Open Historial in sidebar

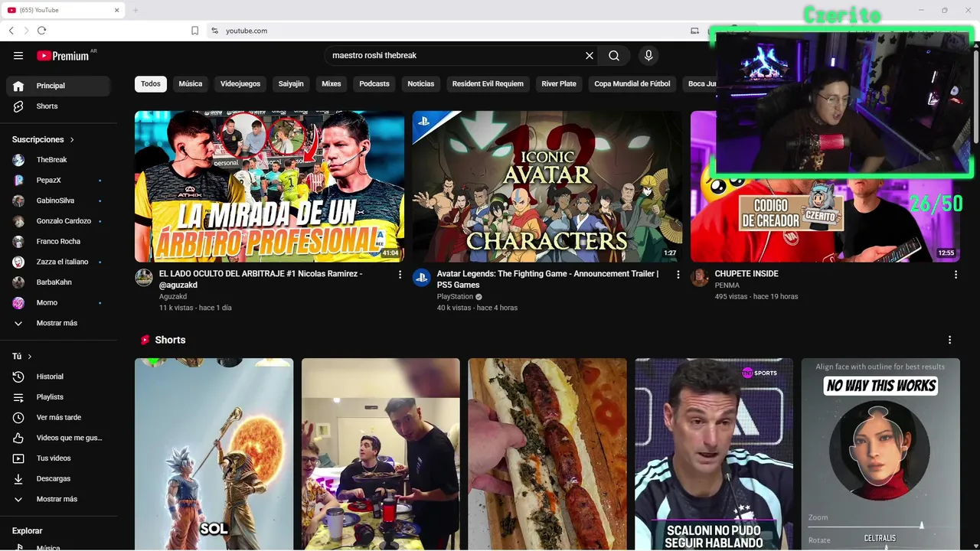pos(58,377)
